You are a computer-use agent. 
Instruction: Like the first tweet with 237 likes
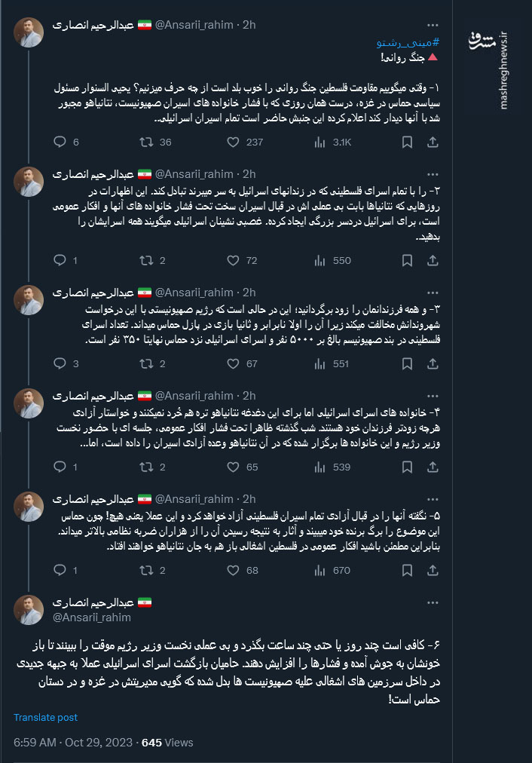(234, 142)
